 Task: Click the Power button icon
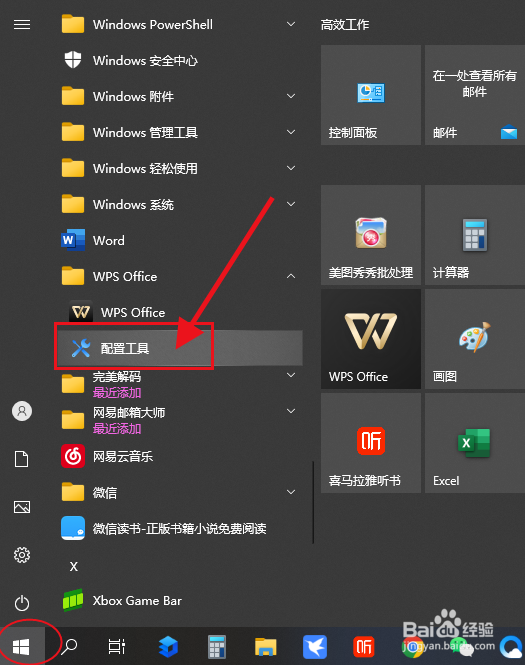coord(22,603)
